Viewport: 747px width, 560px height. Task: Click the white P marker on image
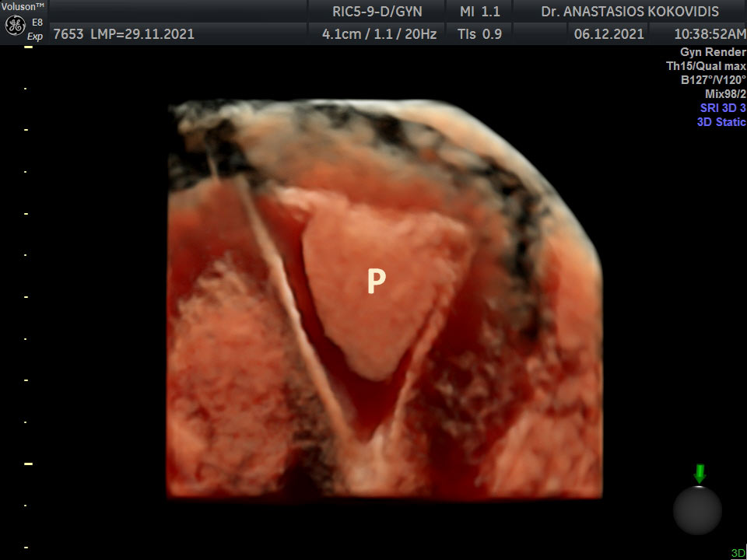[376, 282]
